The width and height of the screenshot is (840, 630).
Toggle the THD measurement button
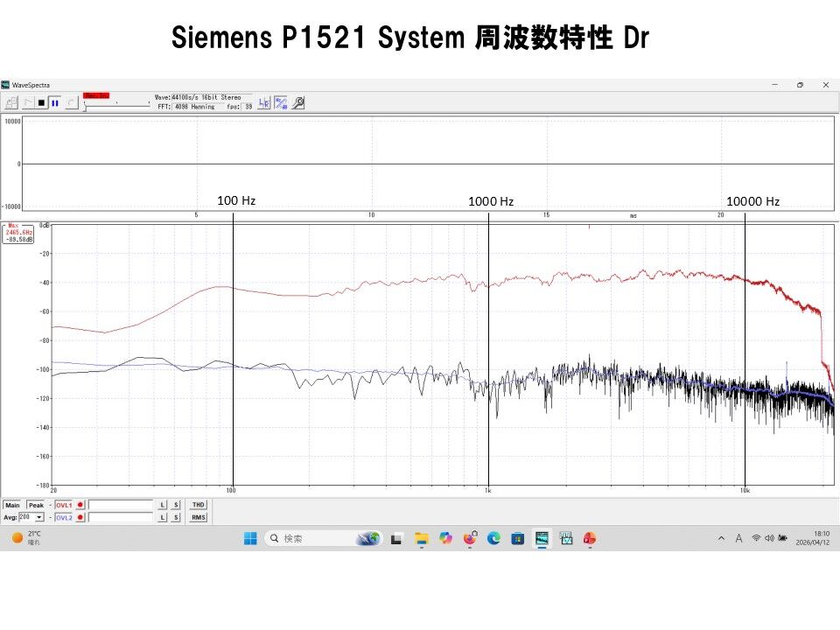(x=199, y=505)
